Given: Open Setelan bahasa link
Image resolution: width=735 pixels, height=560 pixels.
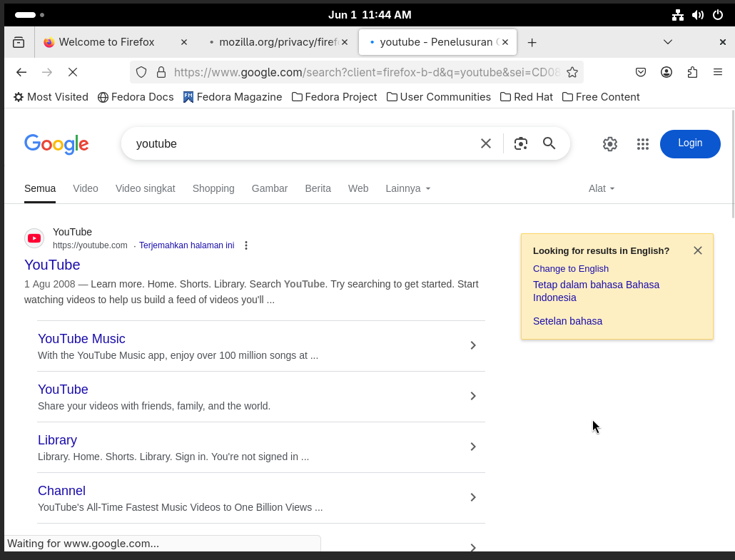Looking at the screenshot, I should point(567,321).
